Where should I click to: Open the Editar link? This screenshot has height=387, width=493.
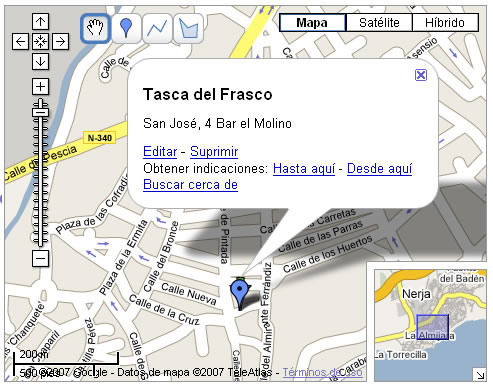click(160, 152)
